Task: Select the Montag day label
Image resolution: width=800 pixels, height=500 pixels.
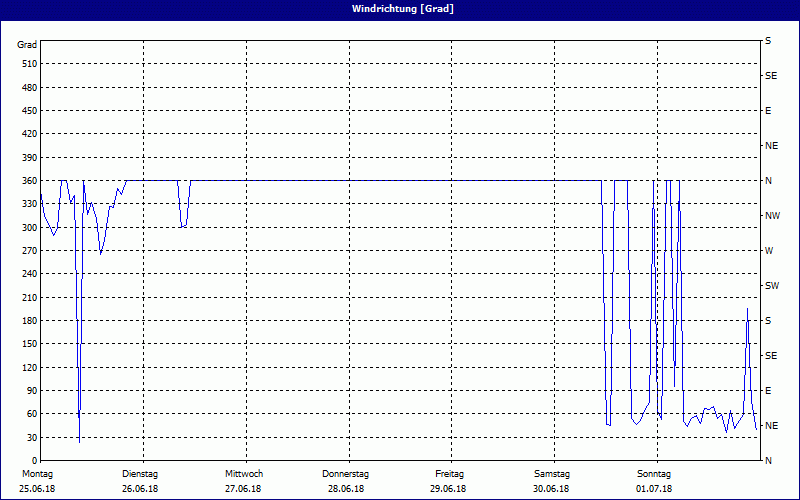Action: tap(37, 474)
